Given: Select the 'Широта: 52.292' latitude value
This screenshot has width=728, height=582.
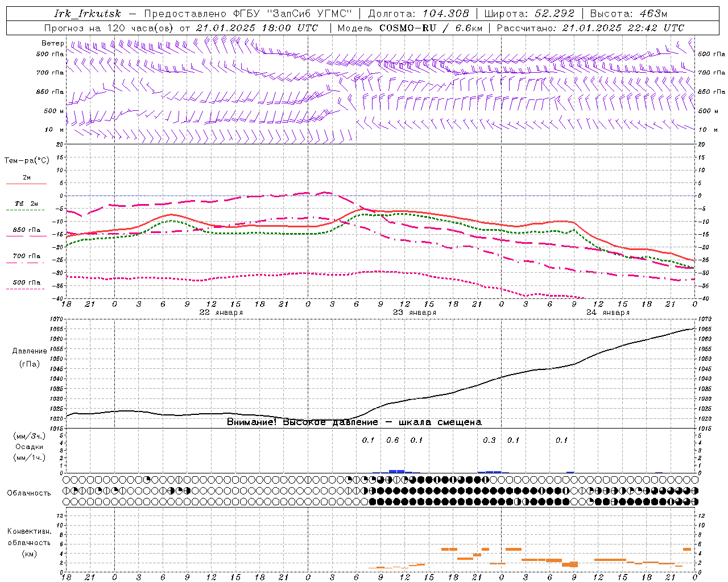Looking at the screenshot, I should 530,14.
